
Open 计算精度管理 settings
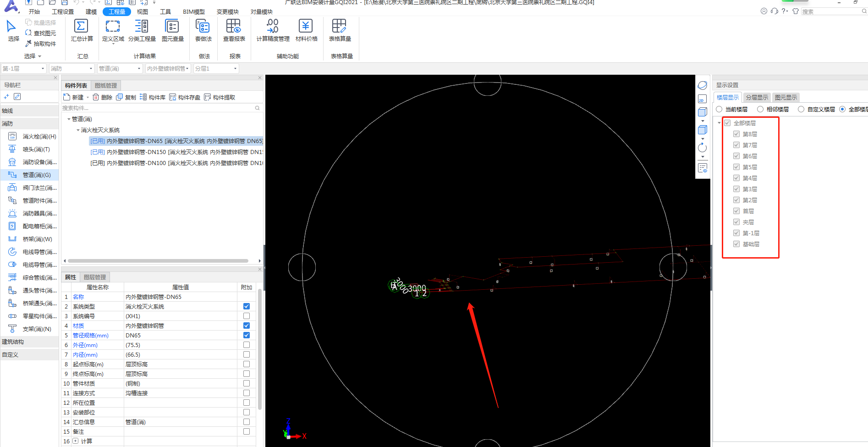273,26
